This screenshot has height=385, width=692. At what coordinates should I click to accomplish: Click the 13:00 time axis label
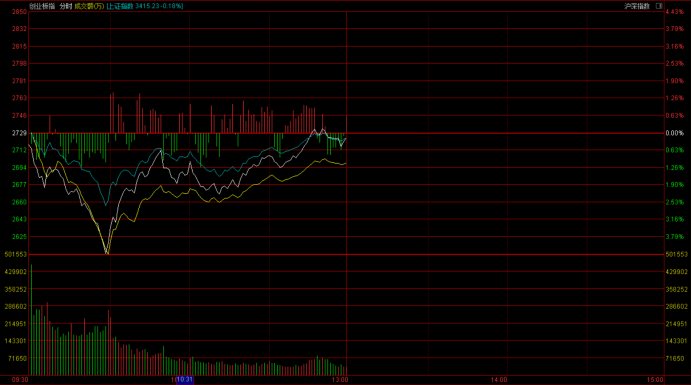(x=340, y=380)
